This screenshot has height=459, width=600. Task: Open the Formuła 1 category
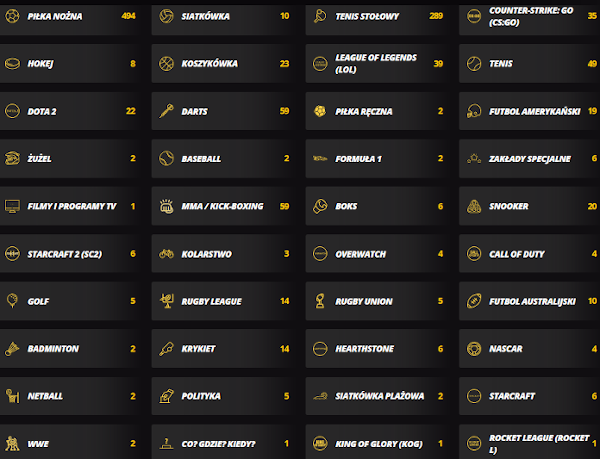click(x=378, y=158)
